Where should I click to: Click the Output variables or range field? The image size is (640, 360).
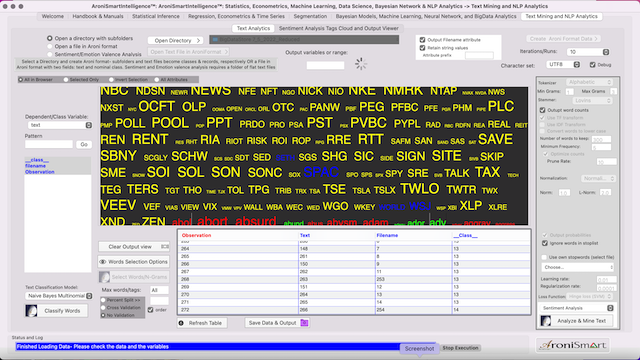[325, 65]
